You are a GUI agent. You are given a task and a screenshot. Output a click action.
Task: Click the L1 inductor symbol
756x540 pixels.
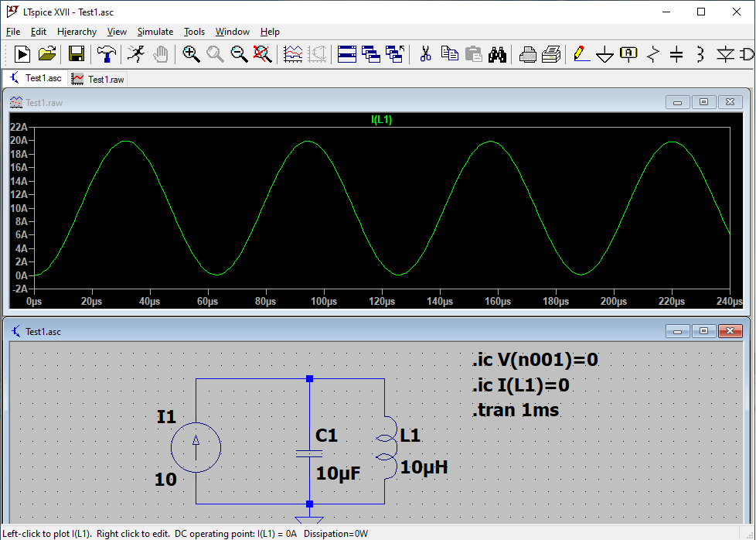tap(387, 447)
